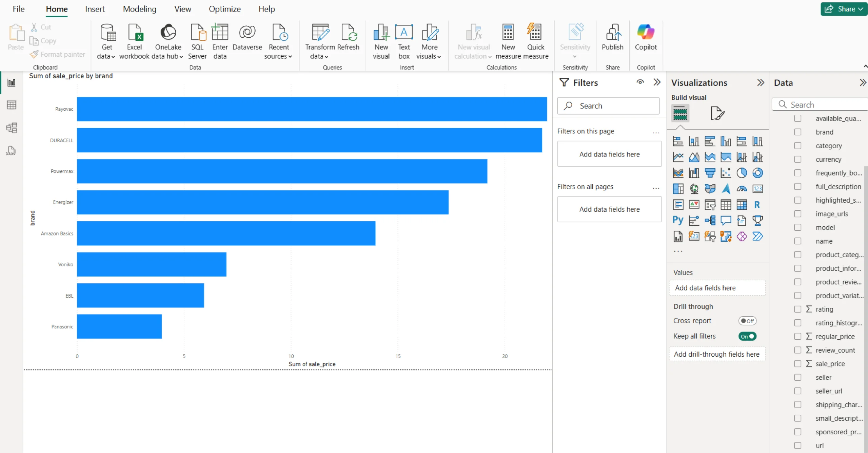
Task: Open the Format visual pencil tab
Action: pyautogui.click(x=717, y=113)
